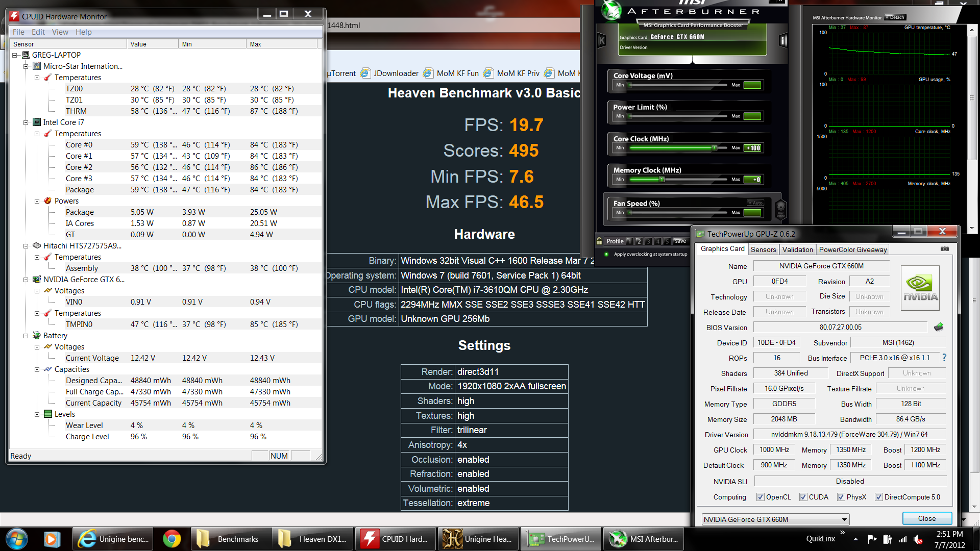Switch to GPU-Z Sensors tab
980x551 pixels.
point(763,249)
